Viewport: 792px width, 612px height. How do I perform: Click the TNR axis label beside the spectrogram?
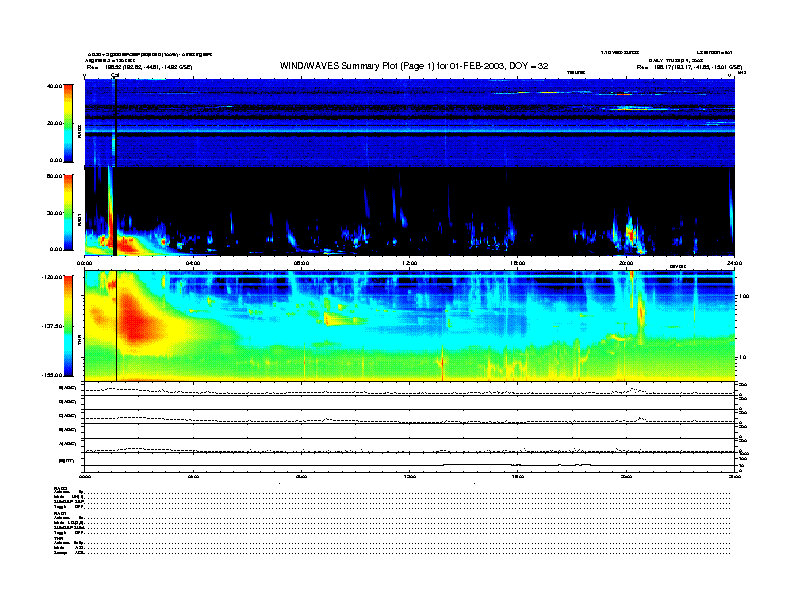coord(79,342)
